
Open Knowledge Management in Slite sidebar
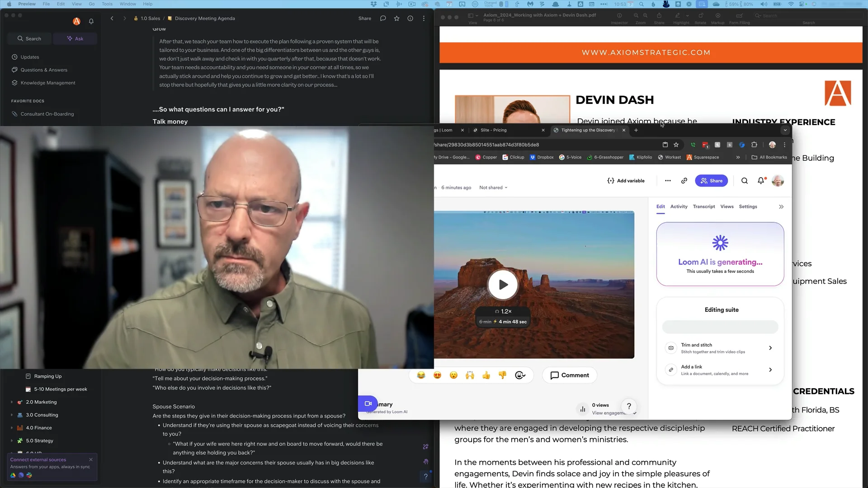coord(48,83)
